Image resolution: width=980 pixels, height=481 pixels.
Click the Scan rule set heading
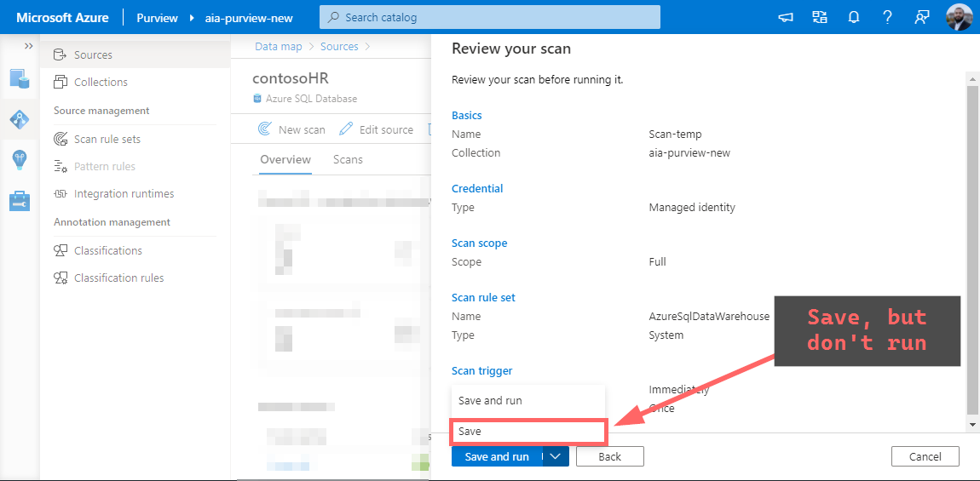(x=484, y=297)
